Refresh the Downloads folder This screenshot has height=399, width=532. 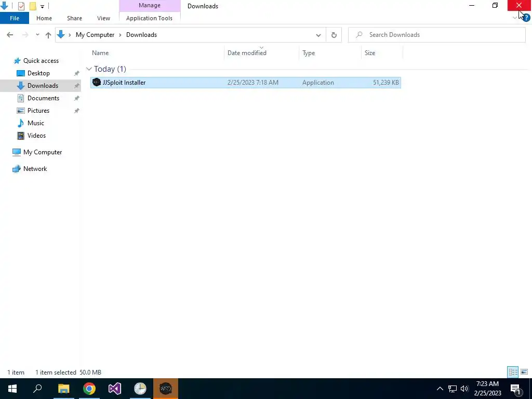point(334,35)
